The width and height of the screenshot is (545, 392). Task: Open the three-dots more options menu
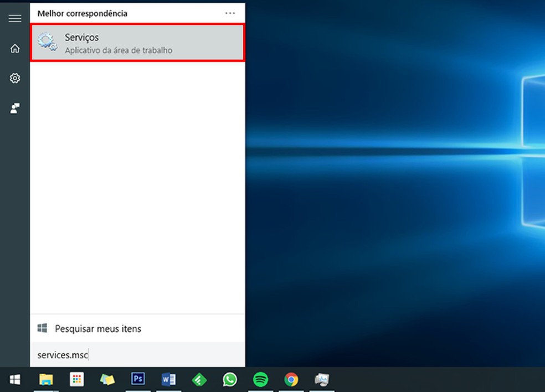point(230,13)
